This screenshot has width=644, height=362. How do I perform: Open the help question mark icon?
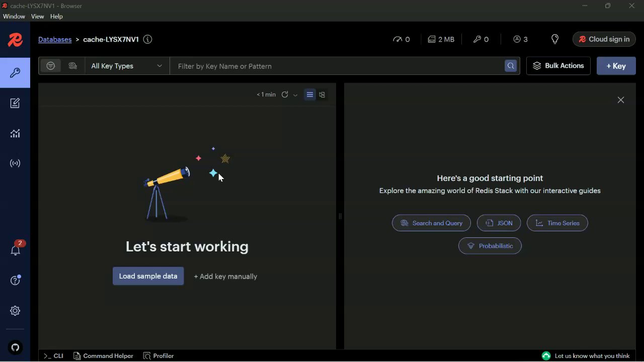[15, 280]
